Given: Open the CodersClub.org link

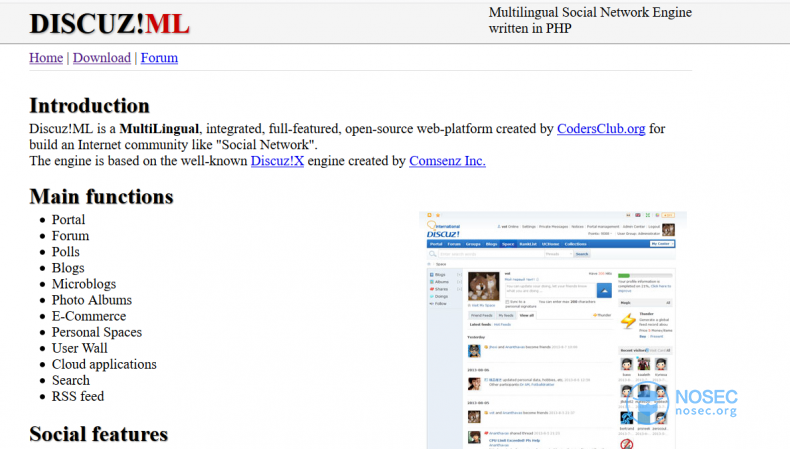Looking at the screenshot, I should click(x=601, y=129).
